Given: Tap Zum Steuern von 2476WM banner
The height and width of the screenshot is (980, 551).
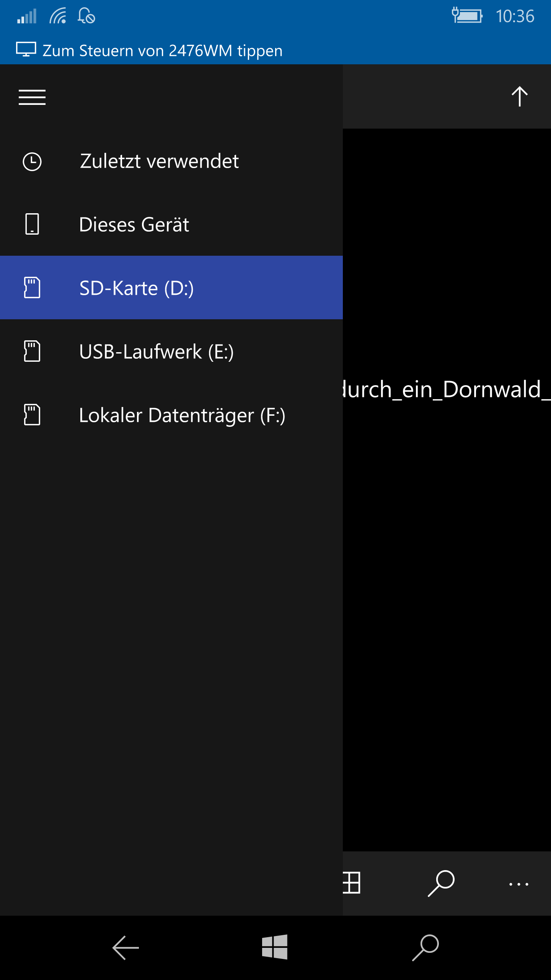Looking at the screenshot, I should pos(275,50).
